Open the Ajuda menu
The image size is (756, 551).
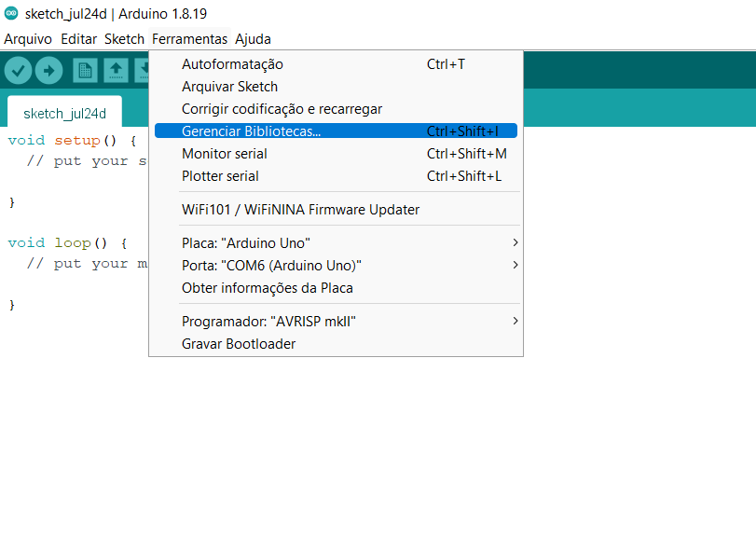[x=253, y=39]
